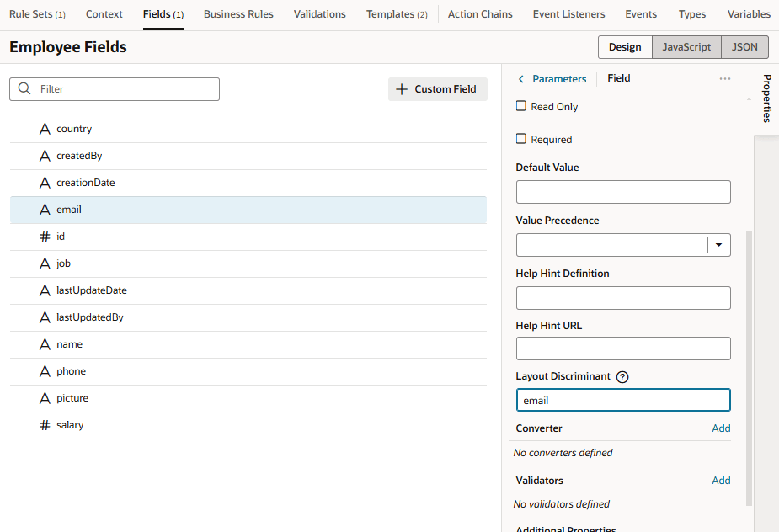This screenshot has height=532, width=779.
Task: Add a new Converter
Action: pos(721,428)
